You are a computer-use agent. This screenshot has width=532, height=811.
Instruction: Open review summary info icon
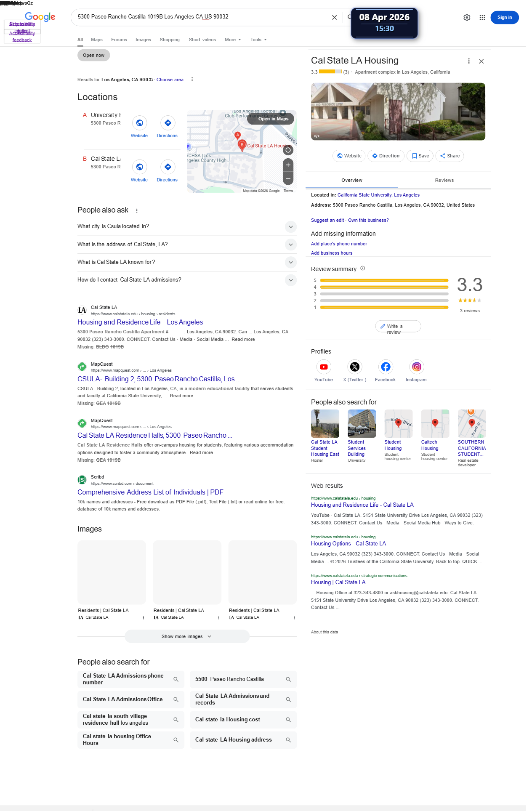(363, 269)
